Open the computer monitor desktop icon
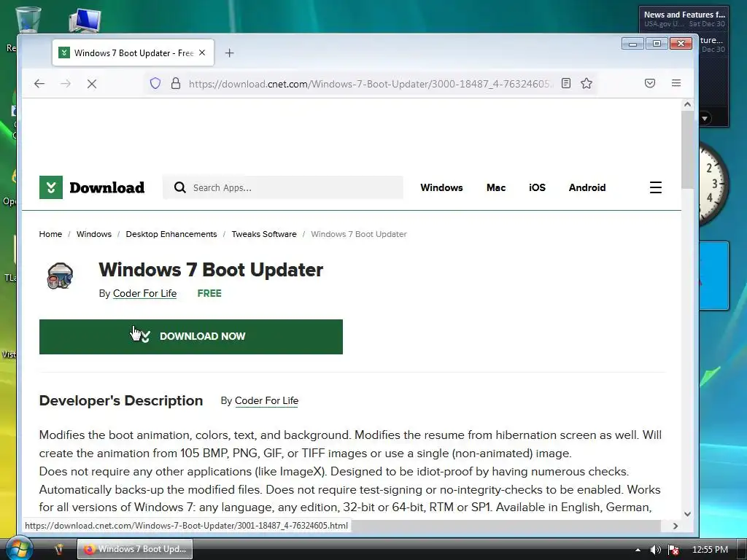 (x=85, y=20)
